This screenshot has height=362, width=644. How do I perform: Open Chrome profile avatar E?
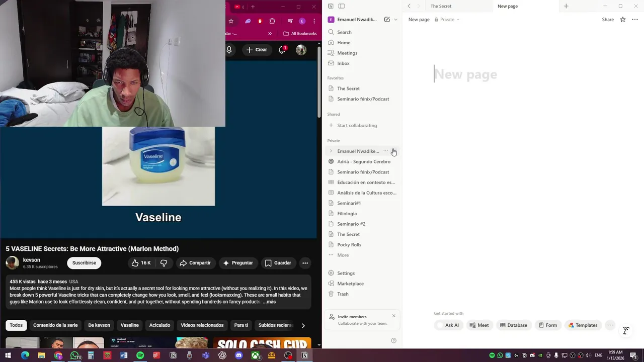point(302,21)
